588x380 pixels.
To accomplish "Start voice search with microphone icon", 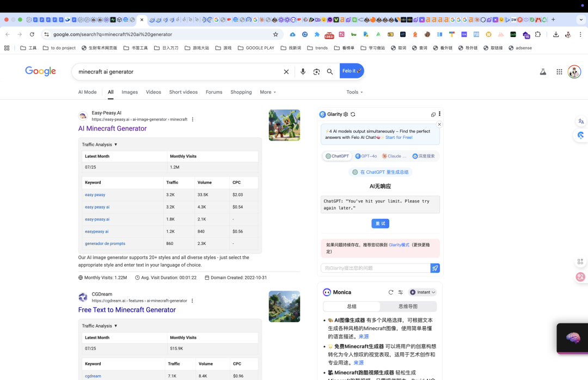I will point(303,72).
